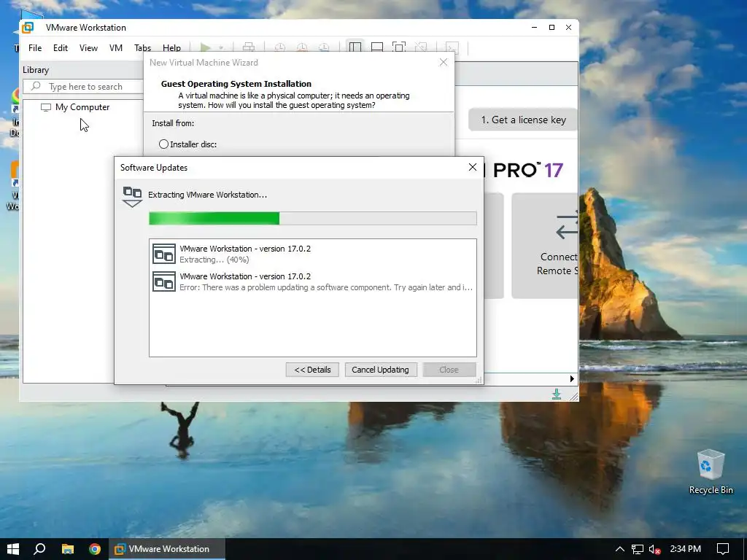
Task: Click the greyed-out Close button in Software Updates
Action: [449, 370]
